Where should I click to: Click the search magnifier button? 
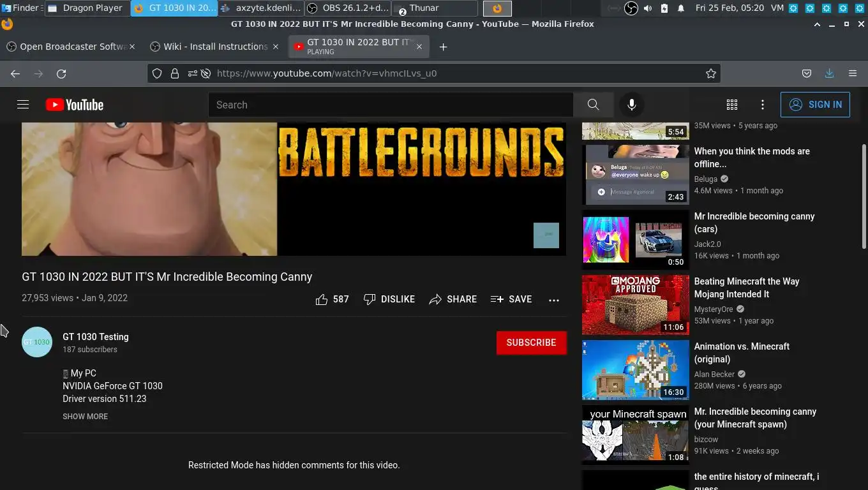tap(593, 105)
